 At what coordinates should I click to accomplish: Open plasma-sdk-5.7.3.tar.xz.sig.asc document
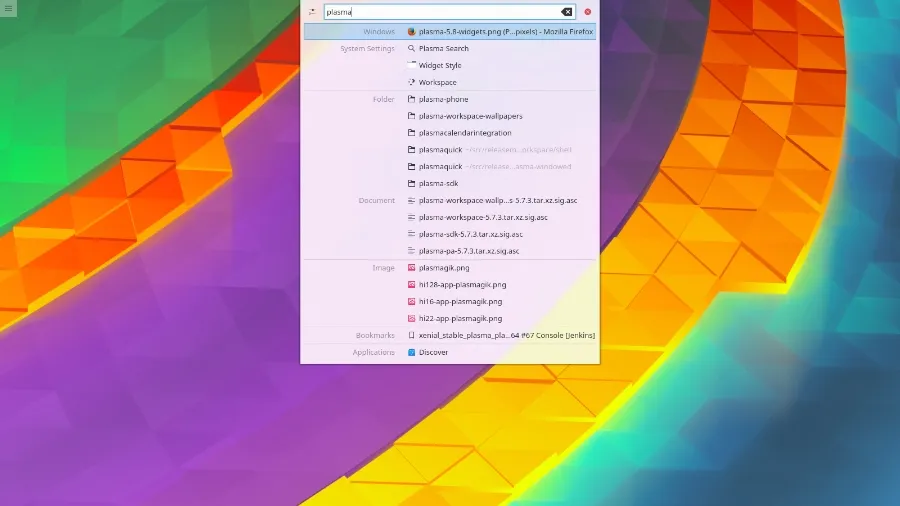tap(470, 234)
